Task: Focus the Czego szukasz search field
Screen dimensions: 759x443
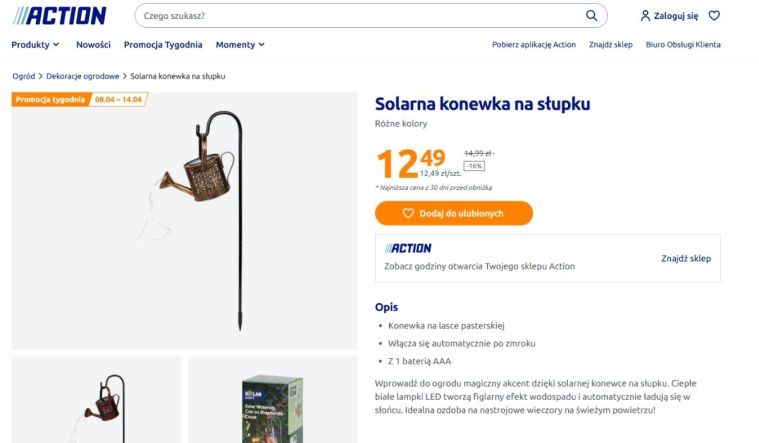Action: click(360, 16)
